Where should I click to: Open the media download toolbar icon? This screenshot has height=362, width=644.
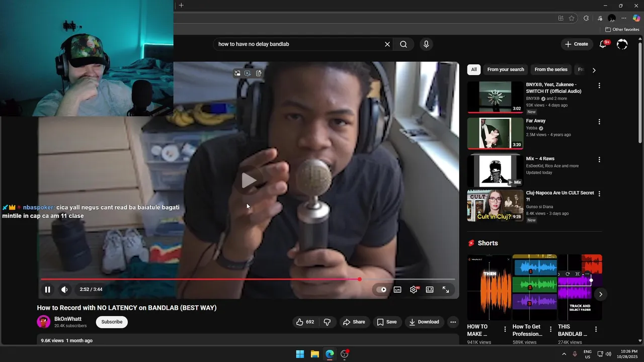click(x=600, y=18)
